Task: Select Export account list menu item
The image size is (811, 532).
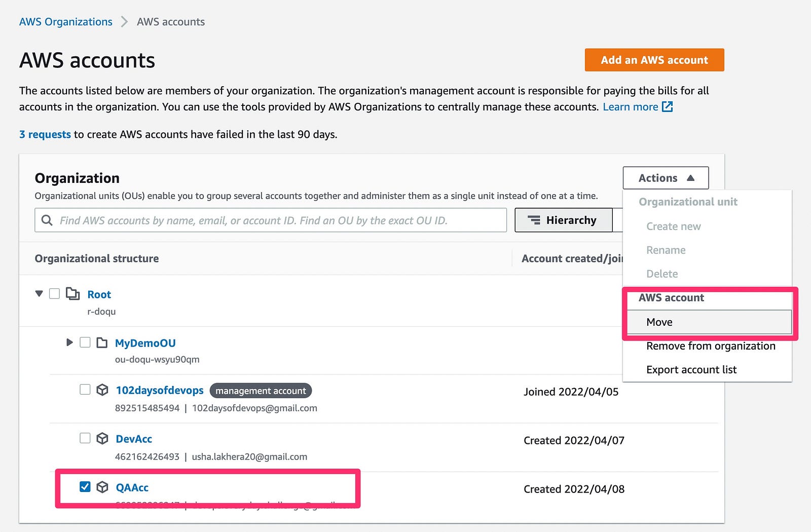Action: pos(691,370)
